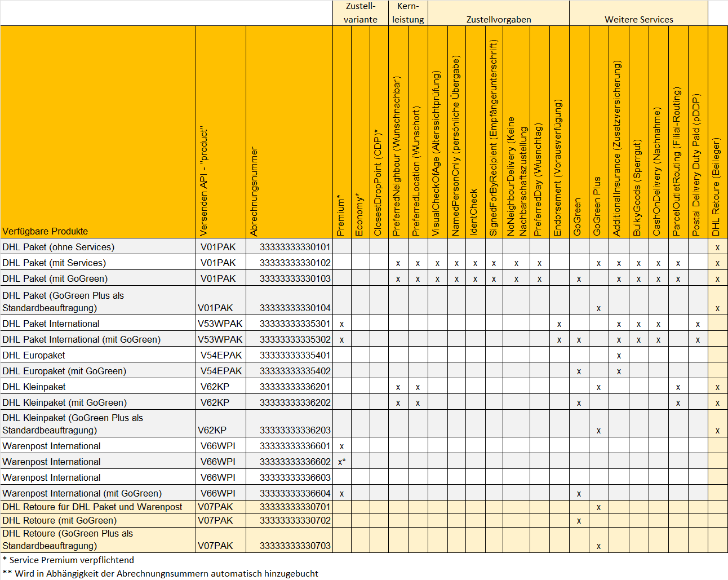
Task: Select billing number 33333333330104
Action: pyautogui.click(x=295, y=308)
